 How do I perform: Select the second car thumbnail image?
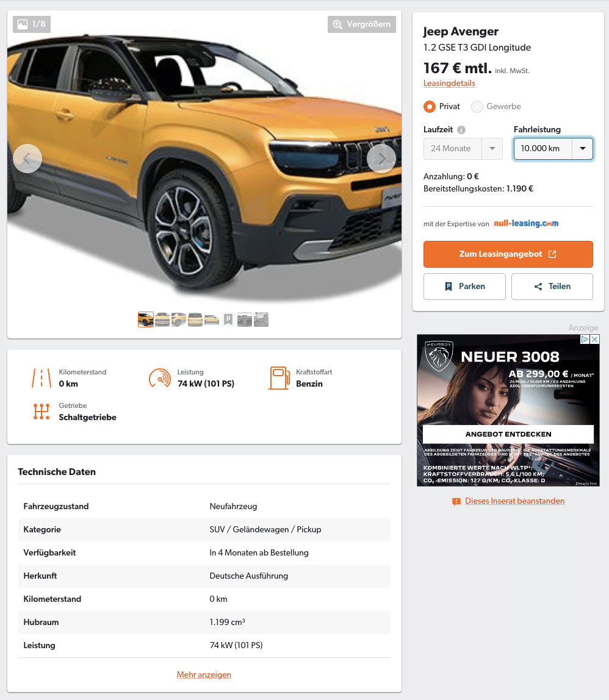(x=162, y=320)
